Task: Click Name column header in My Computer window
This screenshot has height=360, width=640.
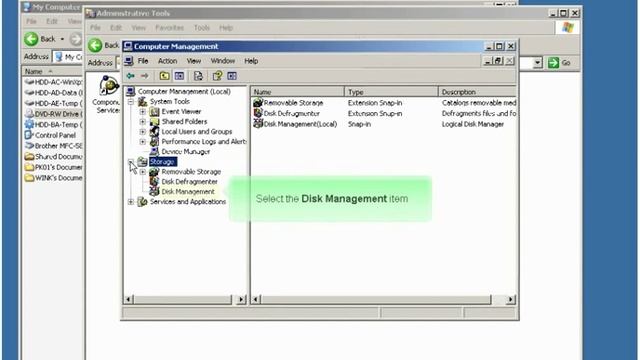Action: (53, 71)
